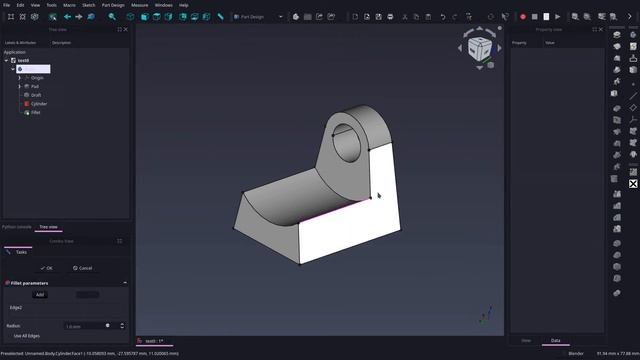Click the fit all view icon
The height and width of the screenshot is (360, 640).
click(11, 17)
